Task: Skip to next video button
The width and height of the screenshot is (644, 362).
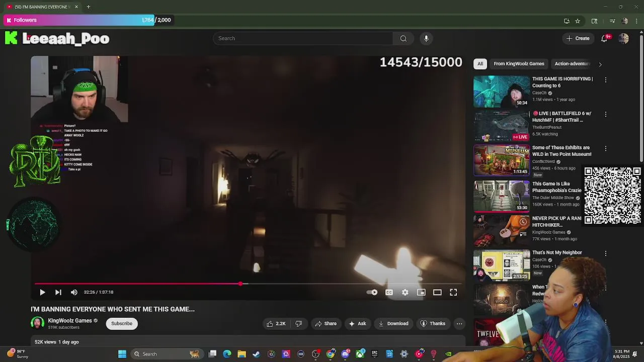Action: click(x=58, y=292)
